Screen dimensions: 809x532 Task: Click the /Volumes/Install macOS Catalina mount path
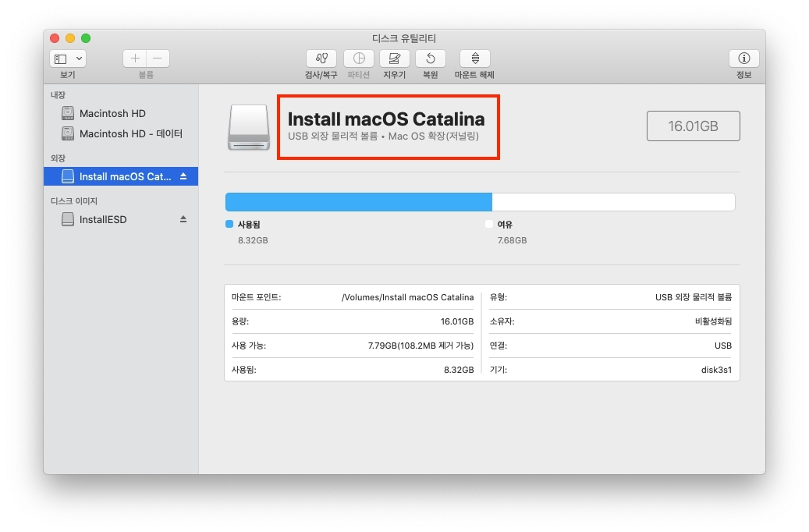407,297
